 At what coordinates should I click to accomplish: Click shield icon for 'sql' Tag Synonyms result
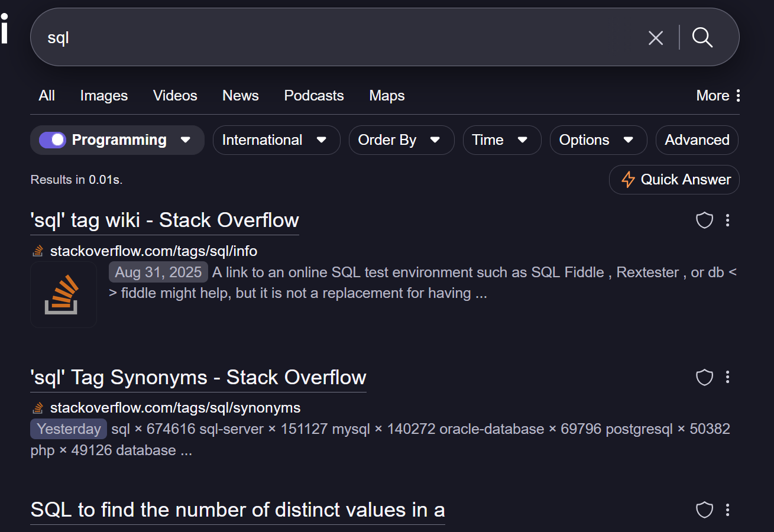pos(704,377)
